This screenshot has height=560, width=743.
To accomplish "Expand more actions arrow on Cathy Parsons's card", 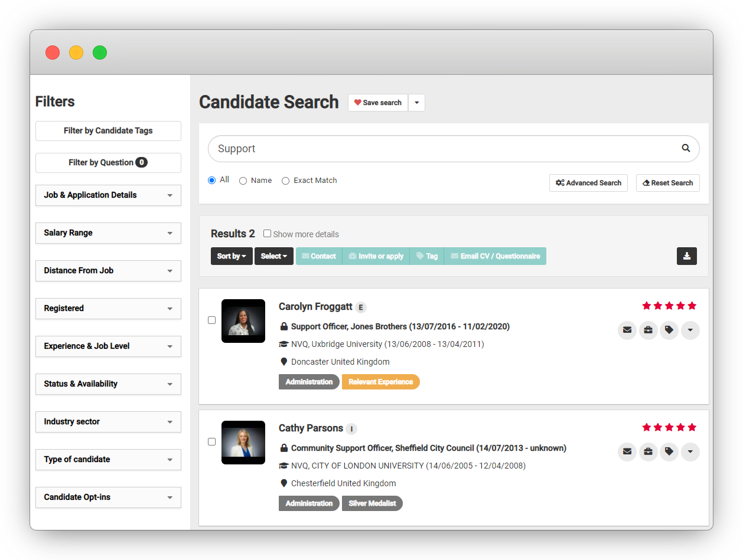I will (x=690, y=451).
